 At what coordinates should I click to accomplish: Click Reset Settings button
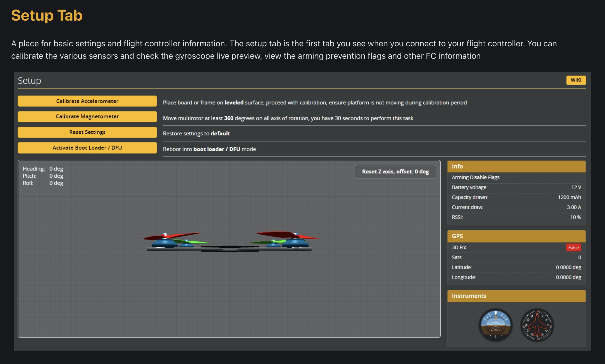click(87, 132)
